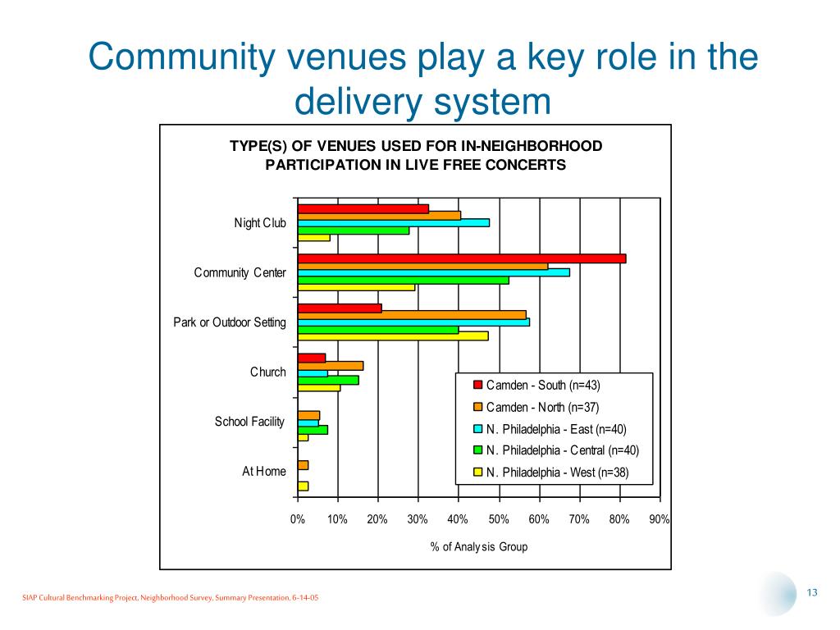840x630 pixels.
Task: Click legend text 'Camden - South (n=43)'
Action: pos(543,386)
